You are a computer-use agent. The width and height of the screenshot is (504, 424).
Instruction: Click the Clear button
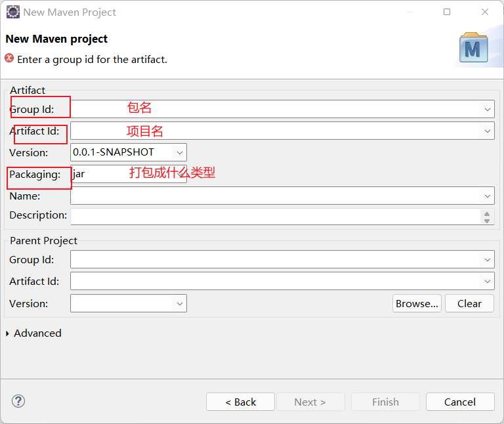[x=469, y=303]
